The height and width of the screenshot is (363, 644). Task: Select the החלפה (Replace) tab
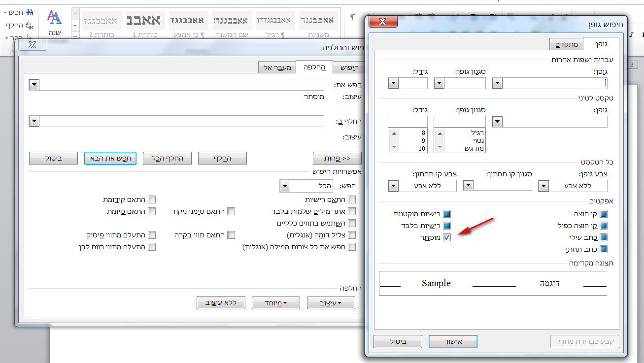coord(314,67)
